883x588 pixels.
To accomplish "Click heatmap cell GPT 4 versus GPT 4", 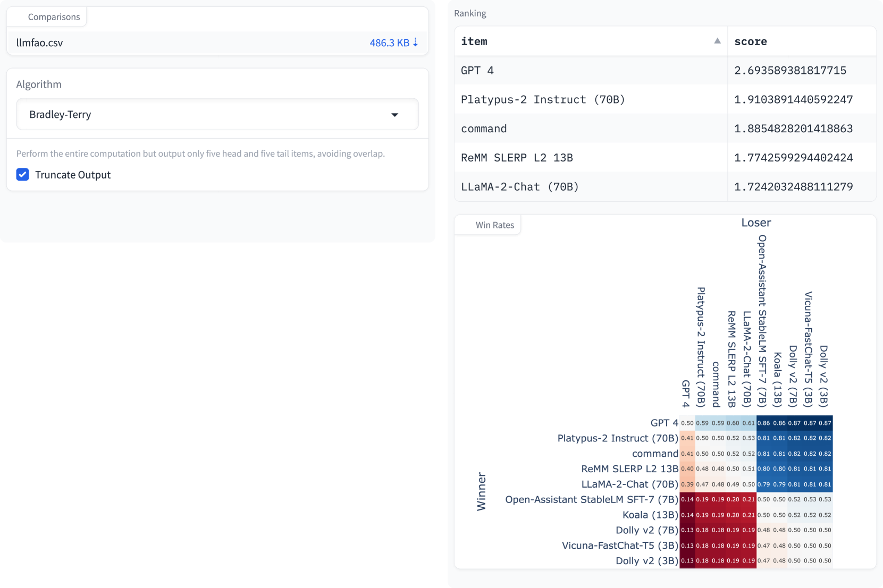I will (x=687, y=423).
